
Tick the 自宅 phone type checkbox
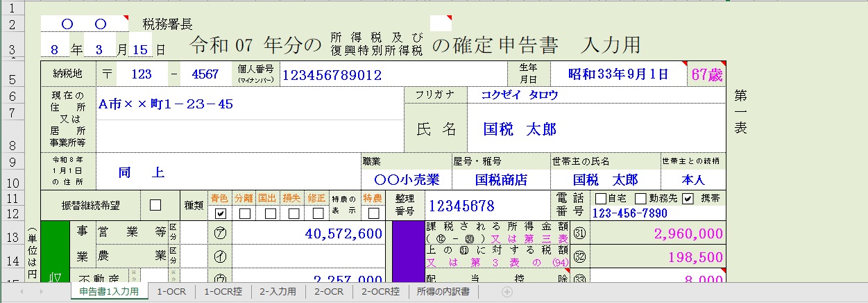[600, 199]
